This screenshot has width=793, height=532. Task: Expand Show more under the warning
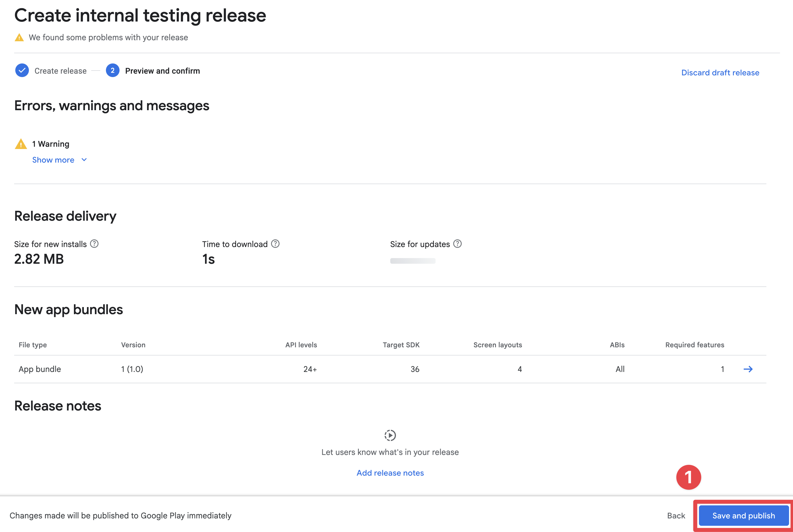(x=53, y=159)
